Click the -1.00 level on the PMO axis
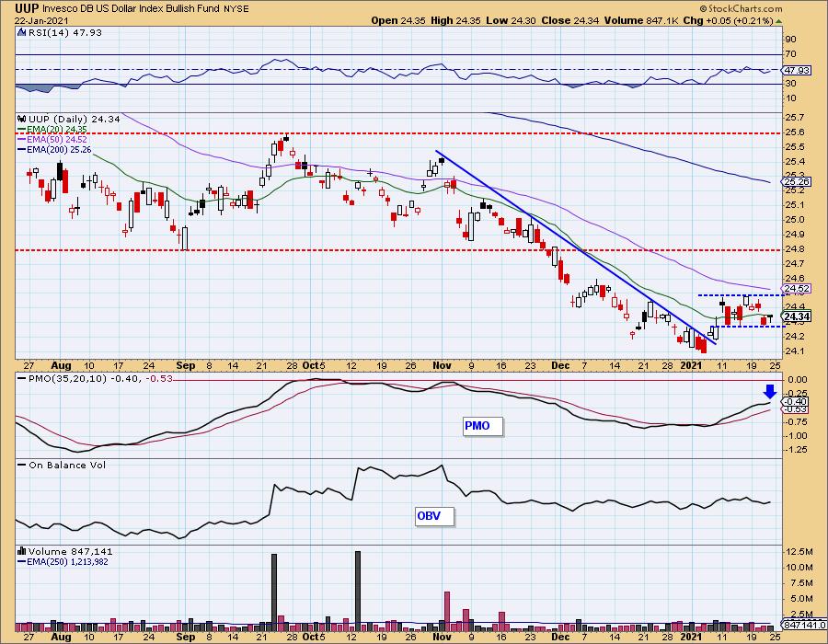 (795, 436)
